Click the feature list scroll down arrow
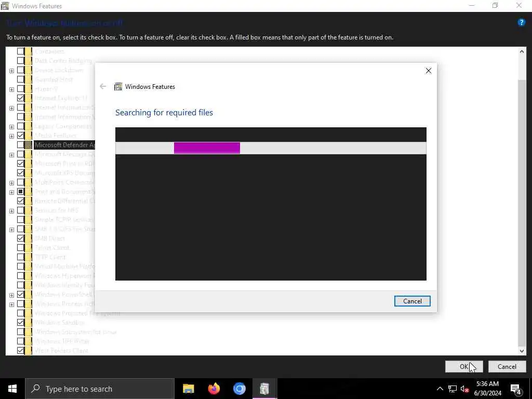The height and width of the screenshot is (399, 532). tap(522, 351)
